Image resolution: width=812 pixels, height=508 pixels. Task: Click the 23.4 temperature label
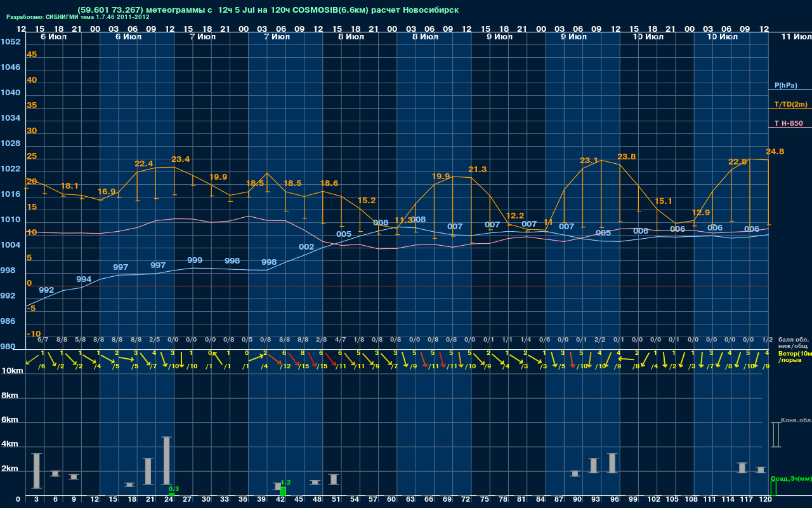[x=181, y=159]
